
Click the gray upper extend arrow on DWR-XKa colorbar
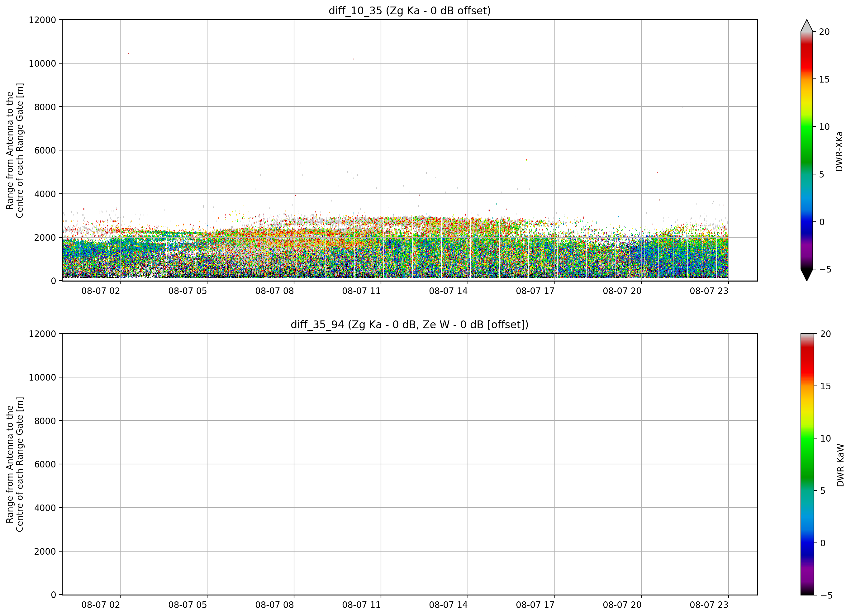tap(807, 26)
